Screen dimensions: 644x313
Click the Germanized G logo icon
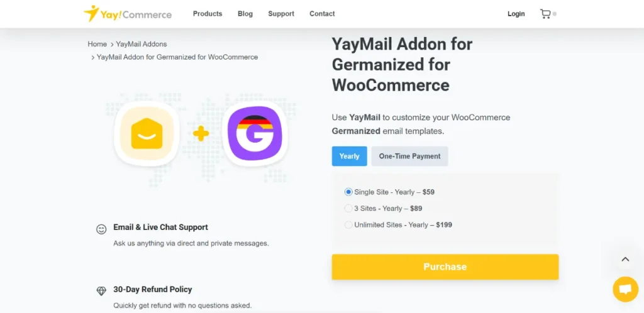pyautogui.click(x=255, y=133)
